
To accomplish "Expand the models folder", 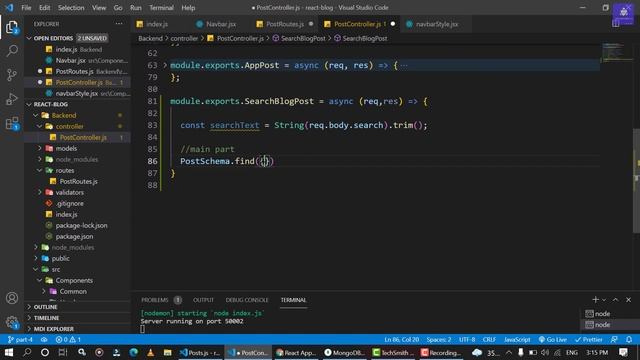I will coord(40,148).
